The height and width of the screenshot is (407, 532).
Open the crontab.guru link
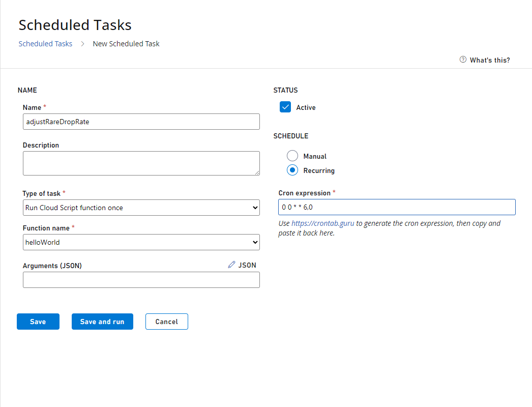(322, 223)
